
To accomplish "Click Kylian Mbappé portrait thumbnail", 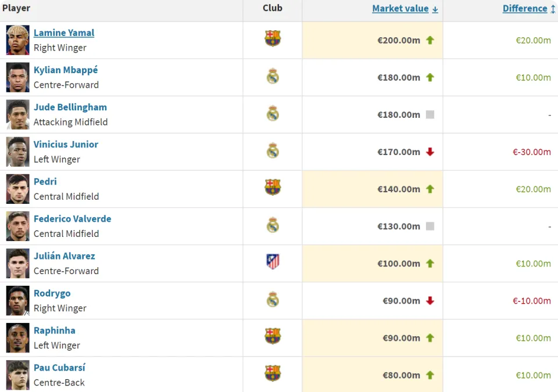I will 18,77.
